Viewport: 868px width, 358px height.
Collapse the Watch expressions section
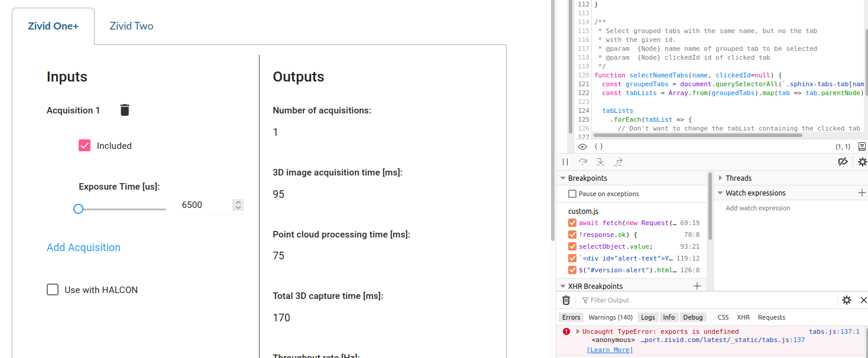click(x=720, y=193)
